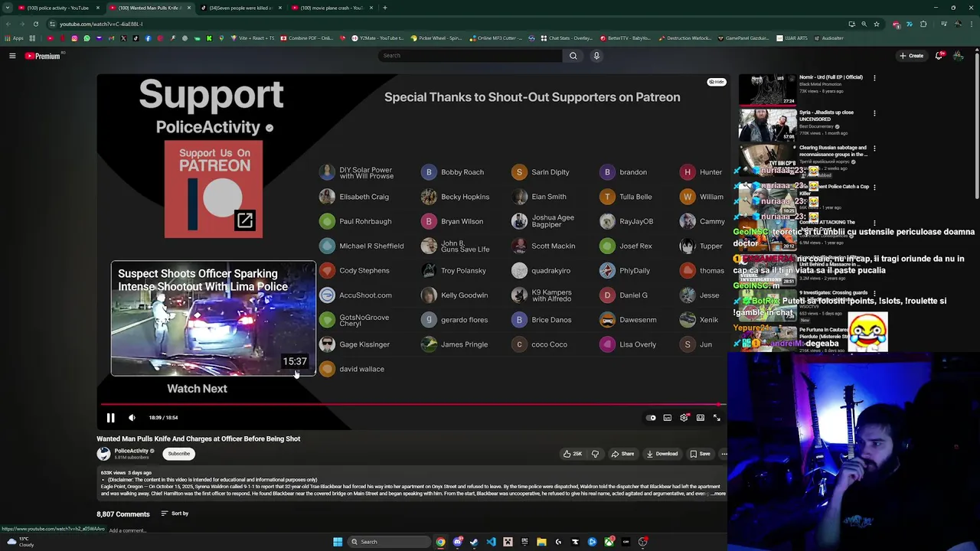Open the Create button menu
Screen dimensions: 980x551
[911, 56]
